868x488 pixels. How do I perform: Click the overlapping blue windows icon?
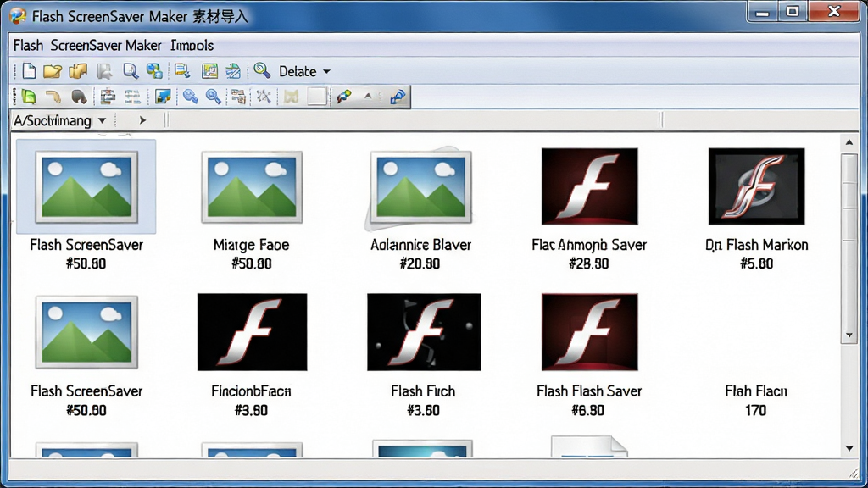(154, 71)
